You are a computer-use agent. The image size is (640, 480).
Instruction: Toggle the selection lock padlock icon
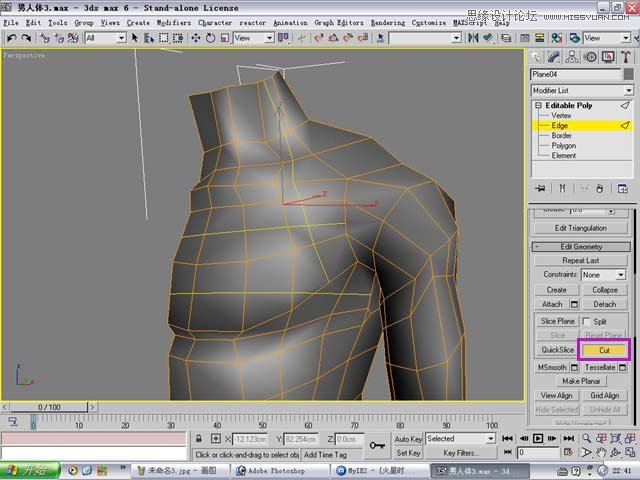coord(200,439)
